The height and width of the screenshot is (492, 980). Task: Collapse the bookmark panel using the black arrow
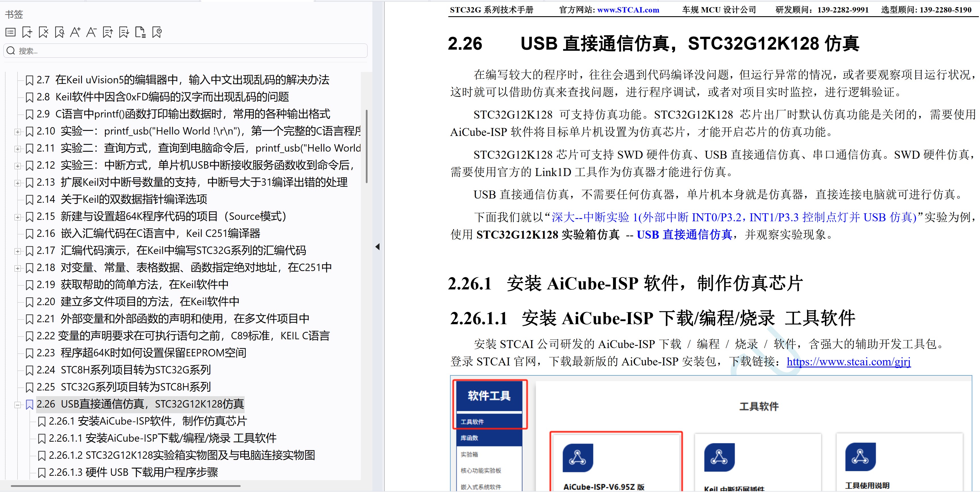tap(377, 247)
